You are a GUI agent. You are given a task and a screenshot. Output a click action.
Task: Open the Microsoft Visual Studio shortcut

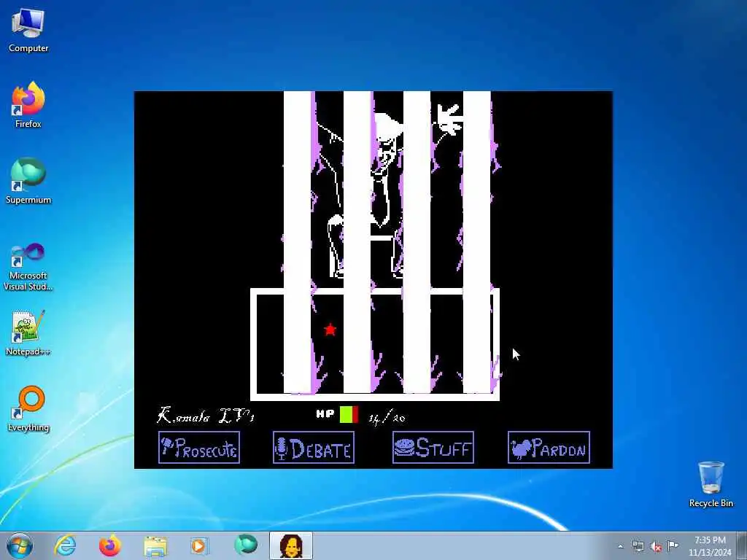28,267
